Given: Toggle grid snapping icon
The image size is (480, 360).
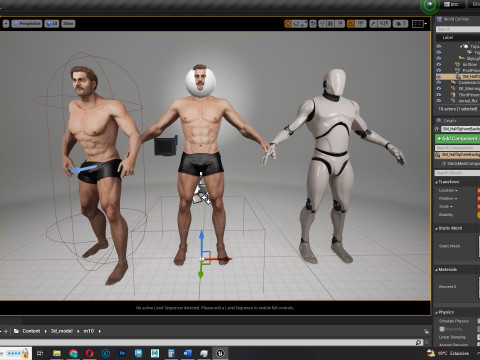Looking at the screenshot, I should [330, 24].
